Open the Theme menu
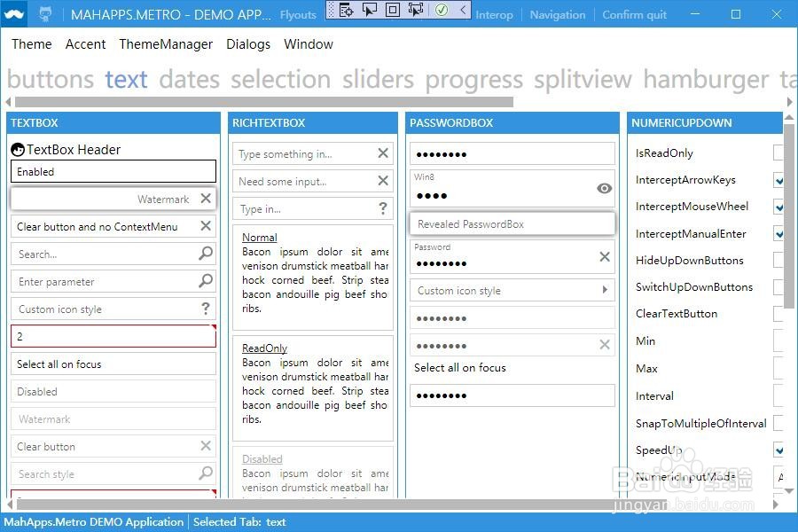 (32, 44)
